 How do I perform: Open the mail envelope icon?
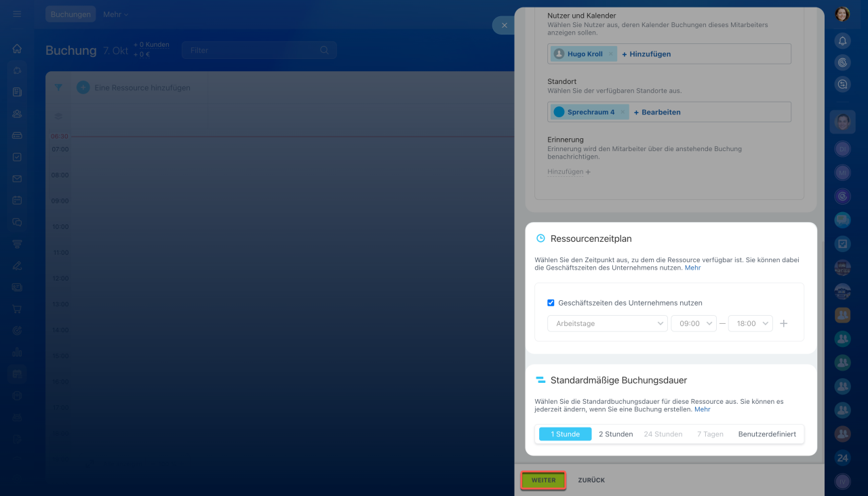pos(17,179)
